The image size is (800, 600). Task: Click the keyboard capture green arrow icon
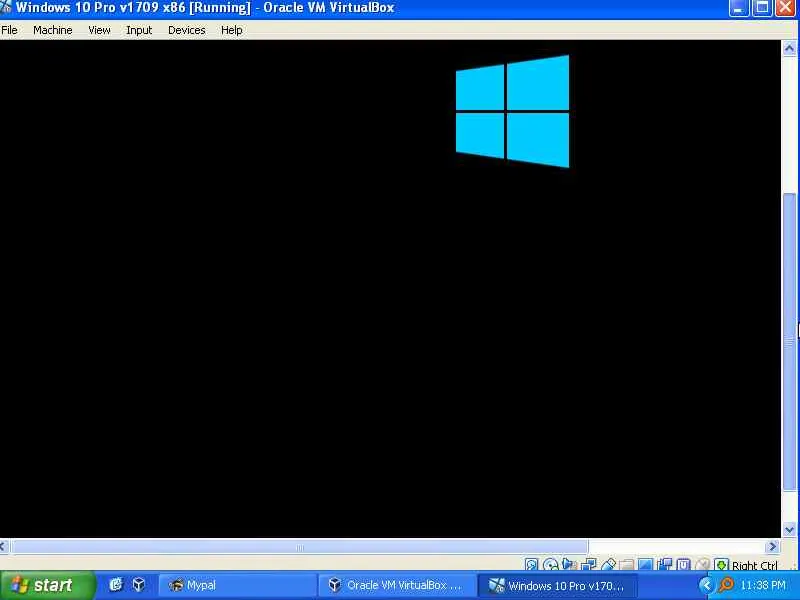coord(722,564)
